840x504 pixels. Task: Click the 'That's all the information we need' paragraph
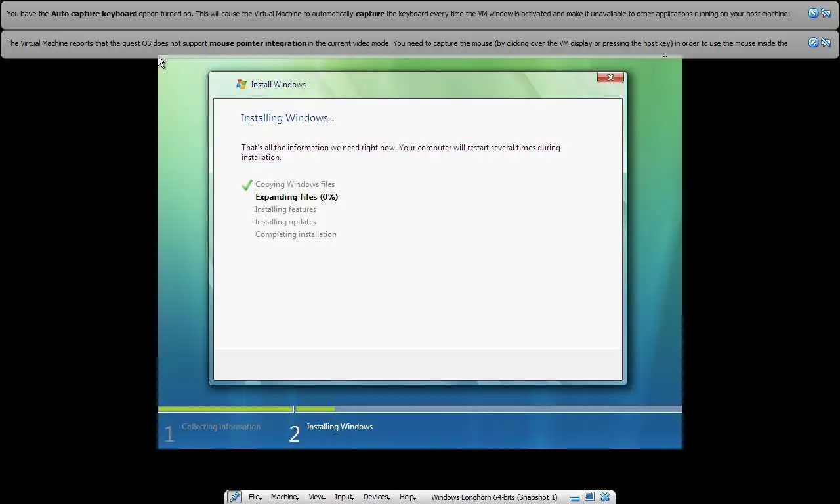pos(401,152)
